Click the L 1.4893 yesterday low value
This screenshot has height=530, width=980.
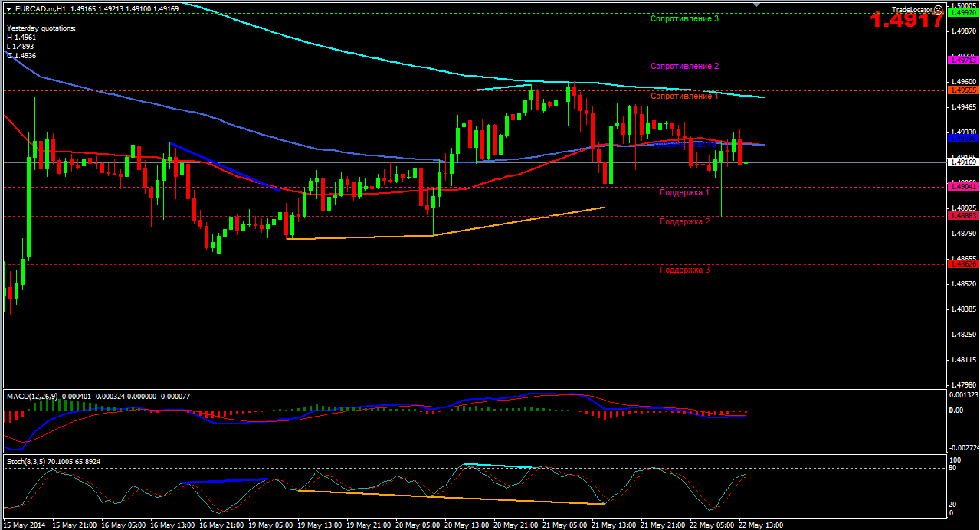coord(21,46)
